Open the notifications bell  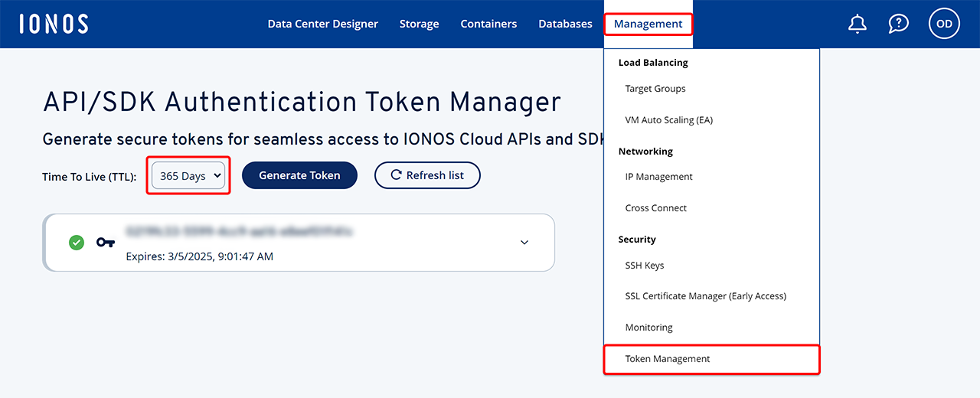857,24
